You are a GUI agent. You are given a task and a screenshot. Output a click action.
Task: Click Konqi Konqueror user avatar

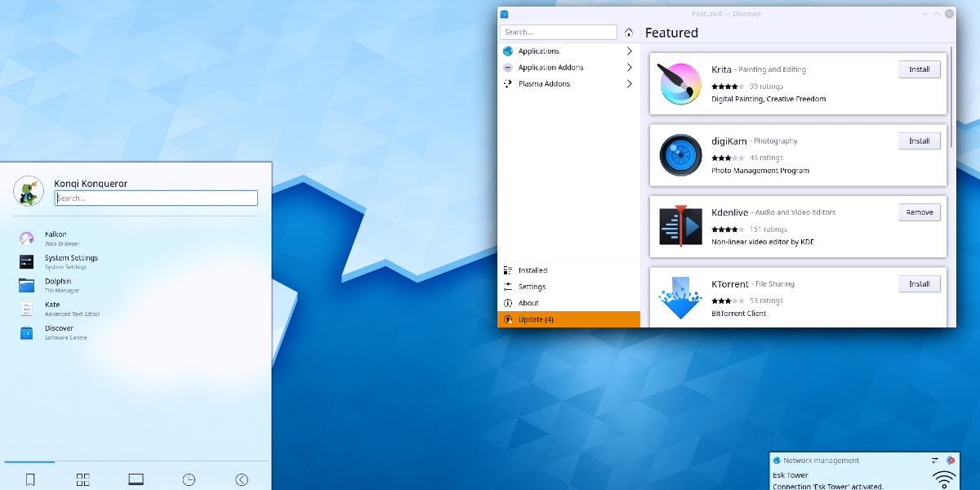point(29,191)
